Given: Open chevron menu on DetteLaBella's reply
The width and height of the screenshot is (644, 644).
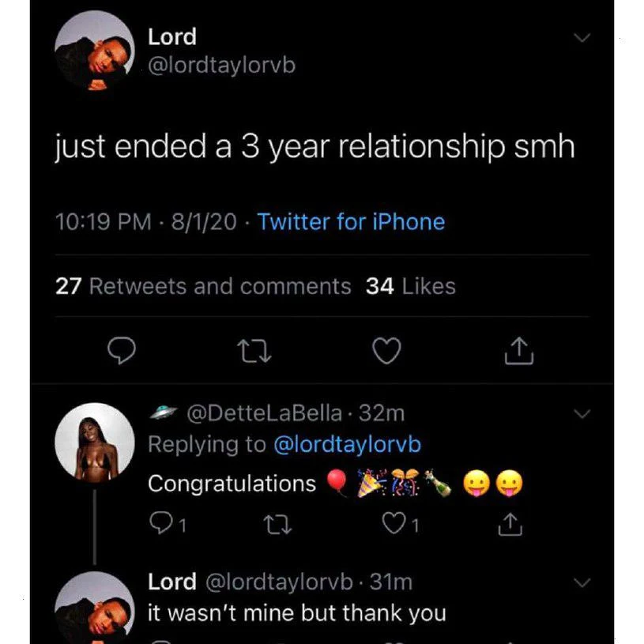Looking at the screenshot, I should [582, 414].
